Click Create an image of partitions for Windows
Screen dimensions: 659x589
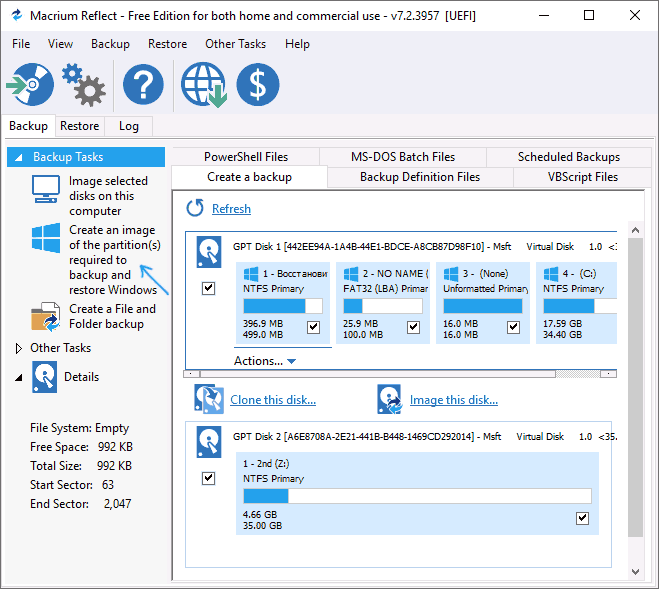tap(114, 260)
